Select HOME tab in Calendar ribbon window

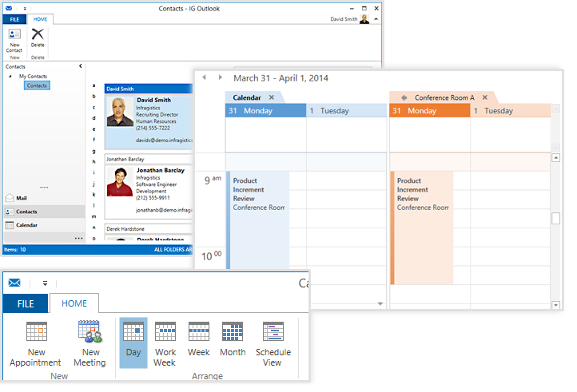point(74,303)
